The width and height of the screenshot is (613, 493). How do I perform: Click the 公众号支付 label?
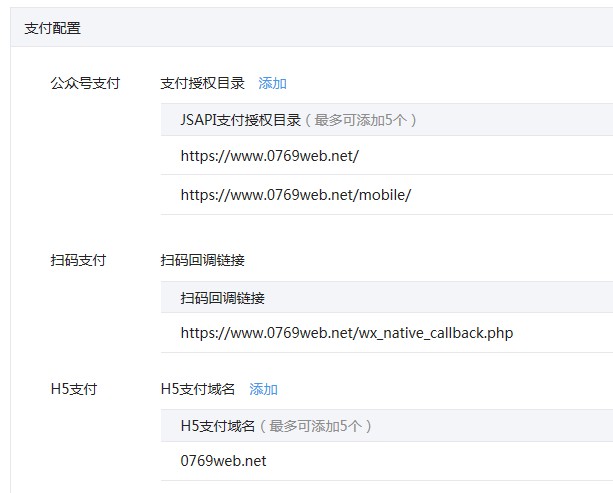(x=85, y=83)
